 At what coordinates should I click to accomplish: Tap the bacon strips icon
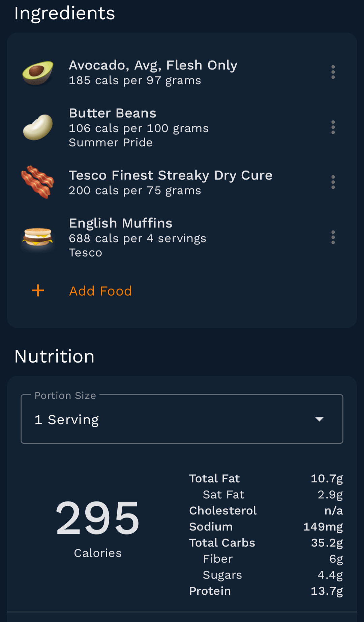point(38,182)
